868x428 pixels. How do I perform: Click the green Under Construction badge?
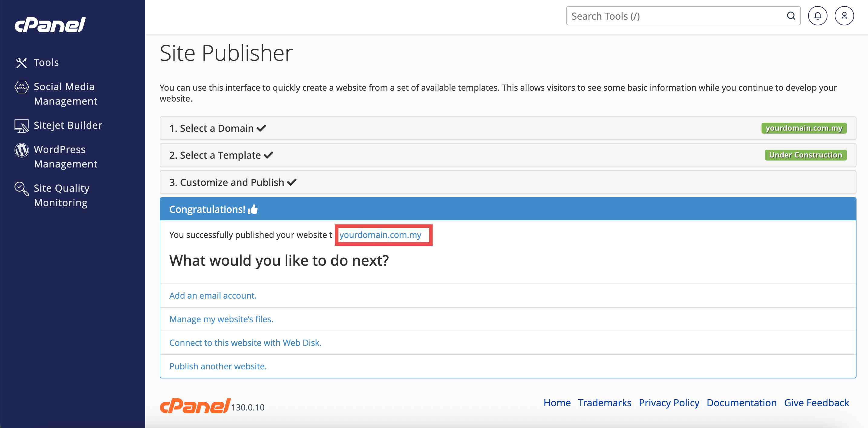click(x=805, y=155)
